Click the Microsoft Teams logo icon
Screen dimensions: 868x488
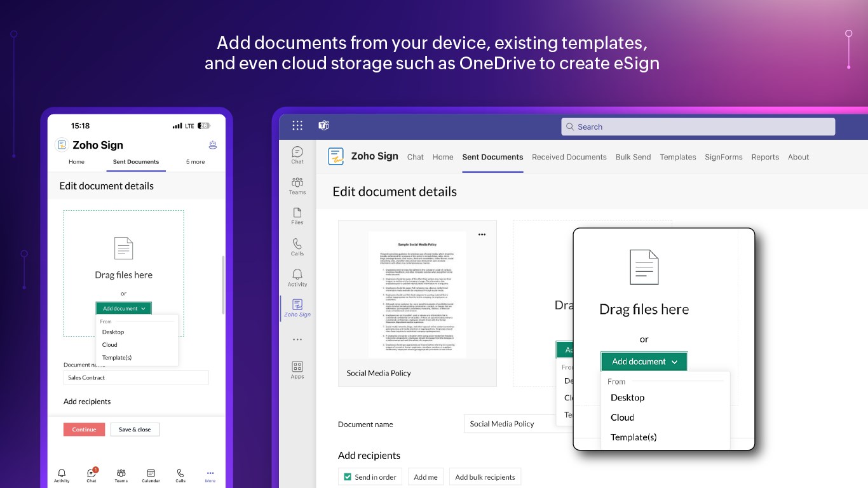pyautogui.click(x=323, y=125)
